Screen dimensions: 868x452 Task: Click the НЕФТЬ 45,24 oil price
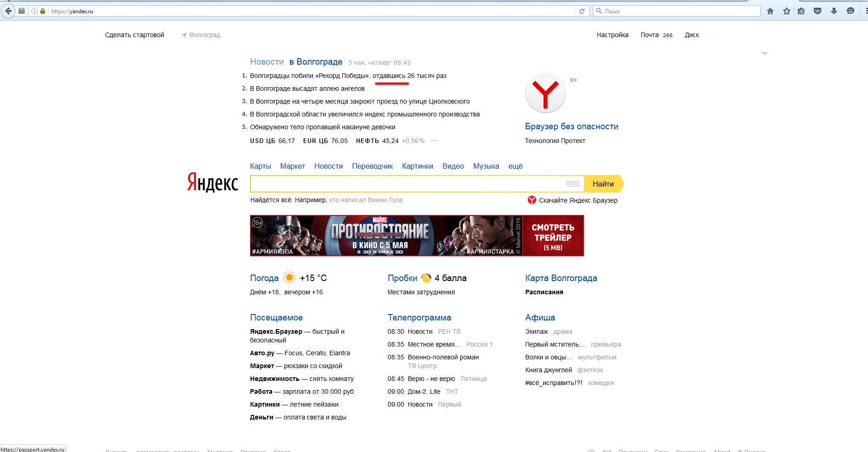tap(377, 141)
